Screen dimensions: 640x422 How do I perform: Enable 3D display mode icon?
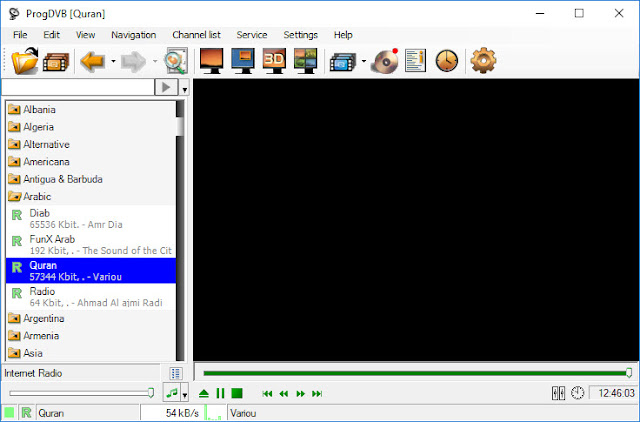(274, 61)
